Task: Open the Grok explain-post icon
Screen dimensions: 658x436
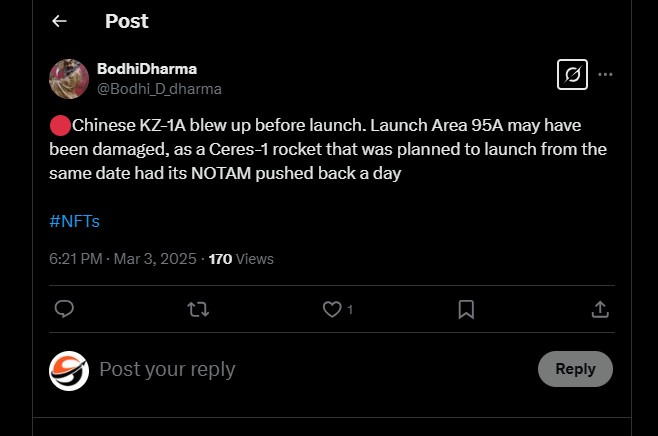Action: [572, 74]
